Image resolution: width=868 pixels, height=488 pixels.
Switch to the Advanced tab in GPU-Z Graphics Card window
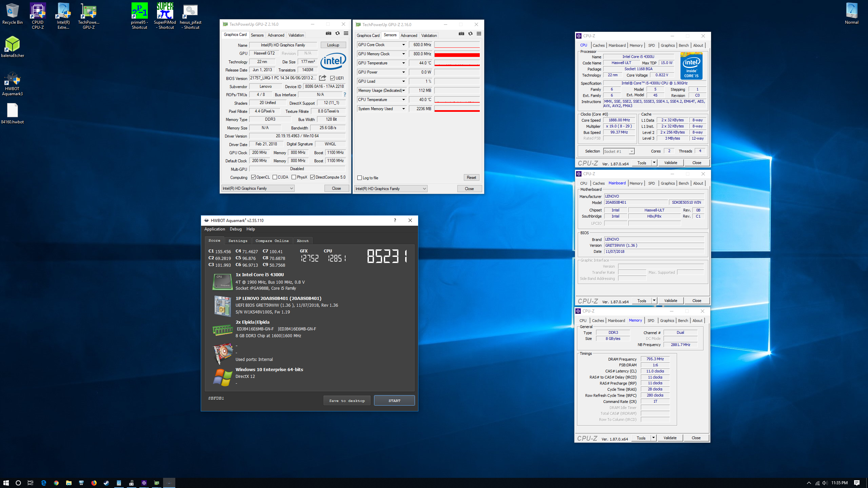(x=276, y=35)
